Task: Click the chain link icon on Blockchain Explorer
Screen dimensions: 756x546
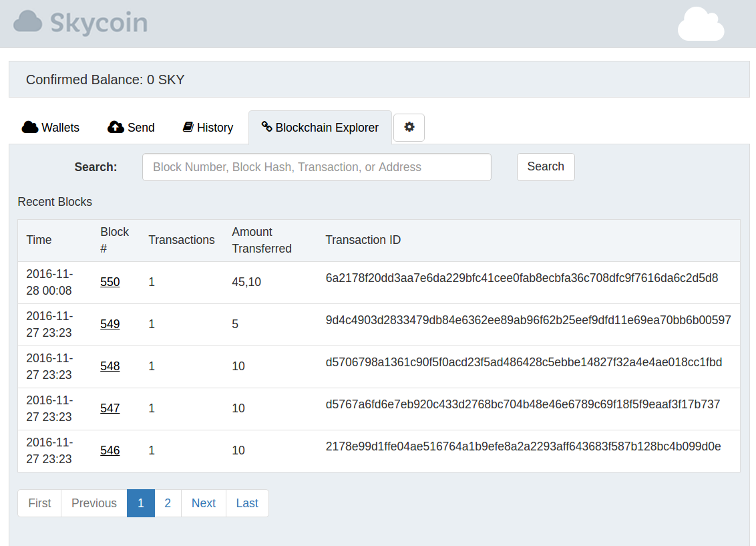Action: coord(266,127)
